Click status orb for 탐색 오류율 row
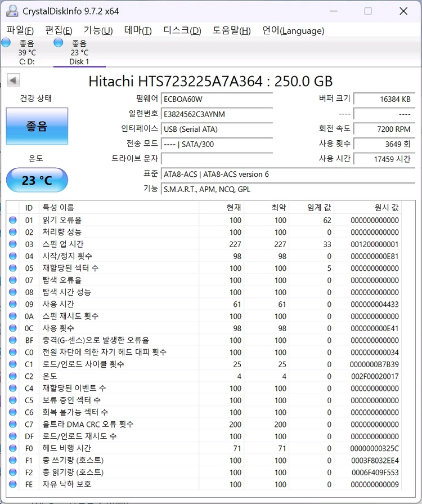422x504 pixels. 13,280
